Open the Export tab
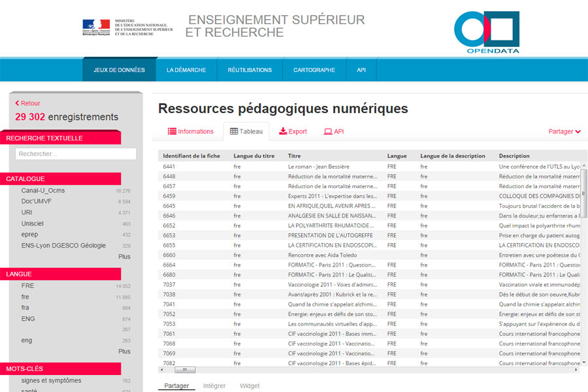Screen dimensions: 588x392 pos(293,131)
